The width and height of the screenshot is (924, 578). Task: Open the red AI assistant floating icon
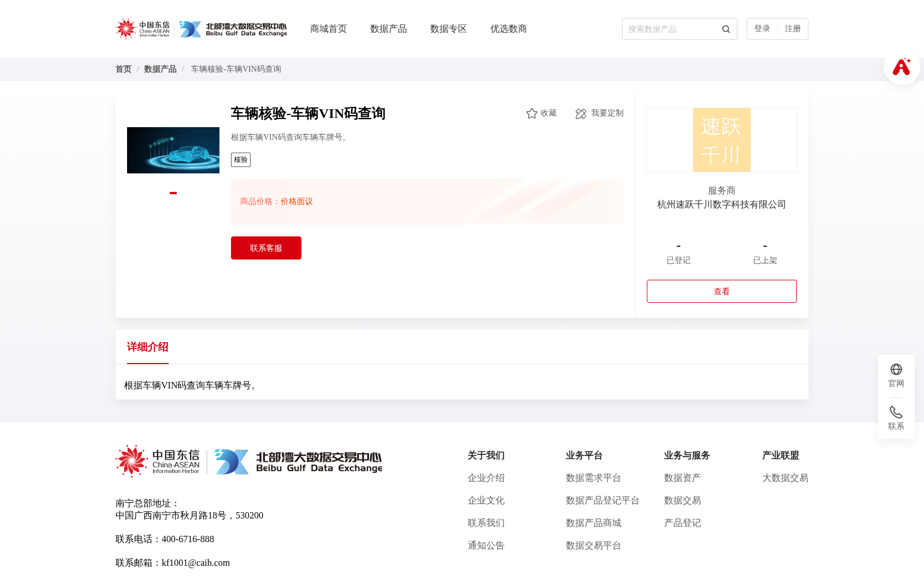click(902, 66)
